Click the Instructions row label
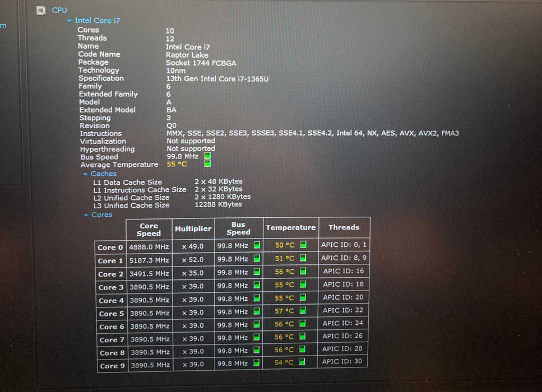This screenshot has height=392, width=542. pyautogui.click(x=101, y=134)
